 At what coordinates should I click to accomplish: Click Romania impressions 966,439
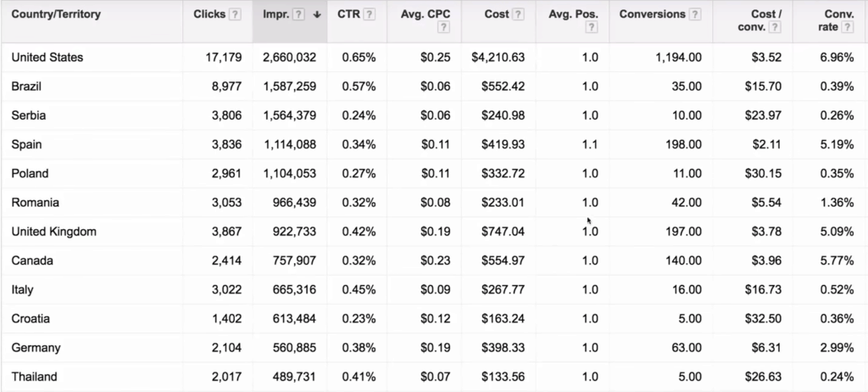(x=294, y=203)
